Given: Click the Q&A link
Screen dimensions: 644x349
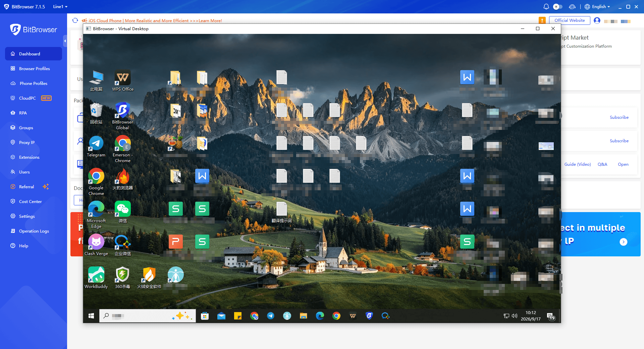Looking at the screenshot, I should tap(602, 164).
